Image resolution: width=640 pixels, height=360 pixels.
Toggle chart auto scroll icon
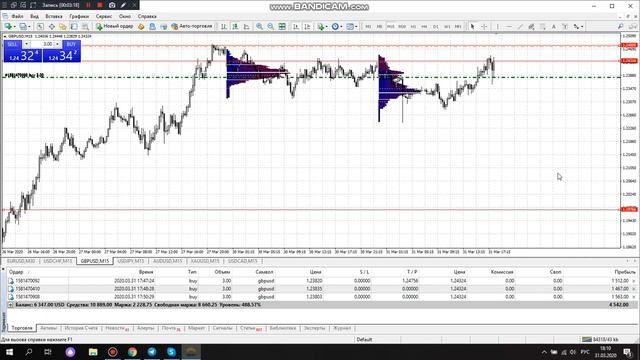[x=296, y=27]
